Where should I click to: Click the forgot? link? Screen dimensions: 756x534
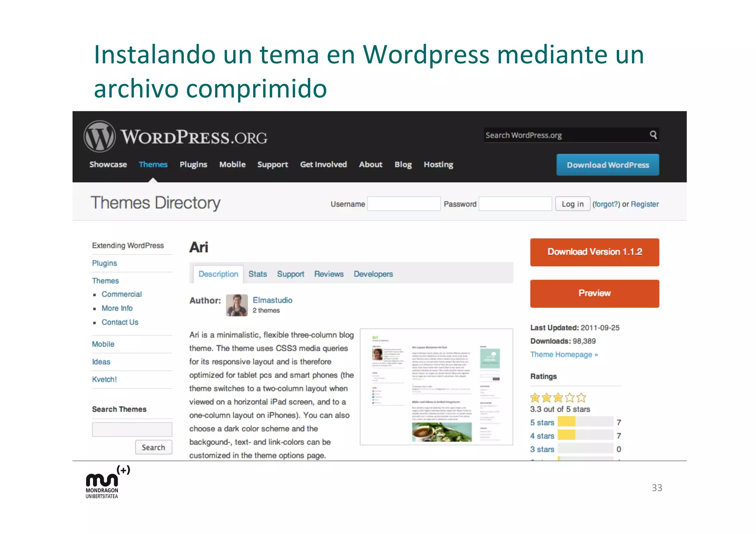click(606, 204)
